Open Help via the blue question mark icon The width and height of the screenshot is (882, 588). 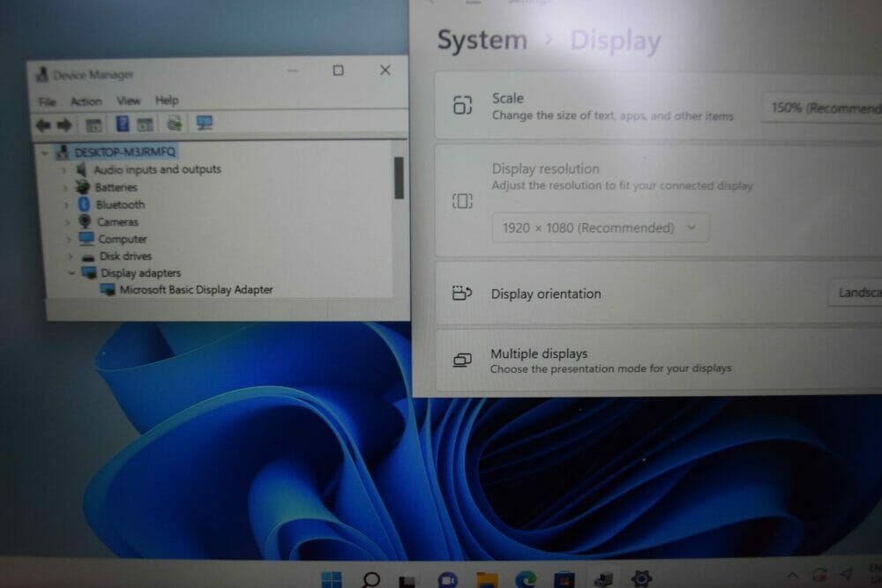click(x=122, y=123)
